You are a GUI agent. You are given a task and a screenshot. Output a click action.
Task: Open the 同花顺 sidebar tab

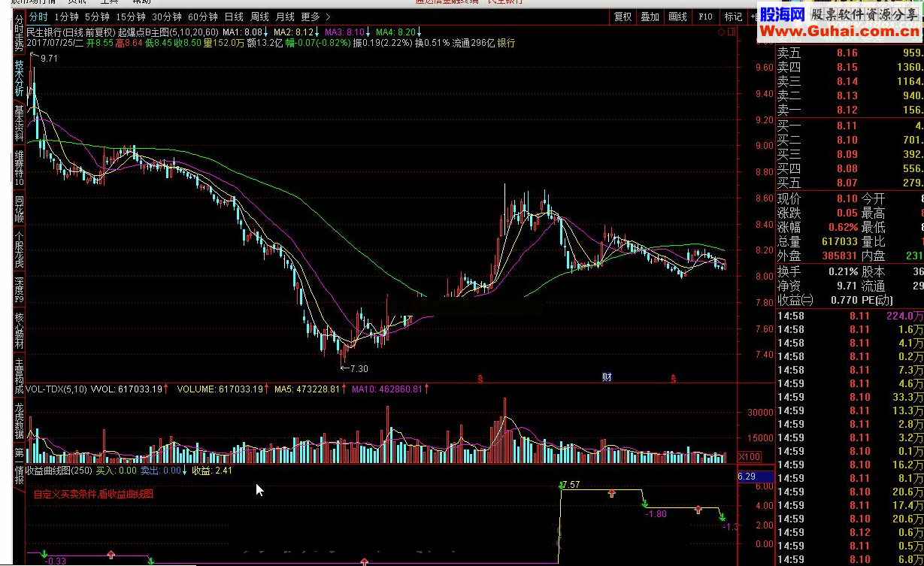tap(19, 209)
